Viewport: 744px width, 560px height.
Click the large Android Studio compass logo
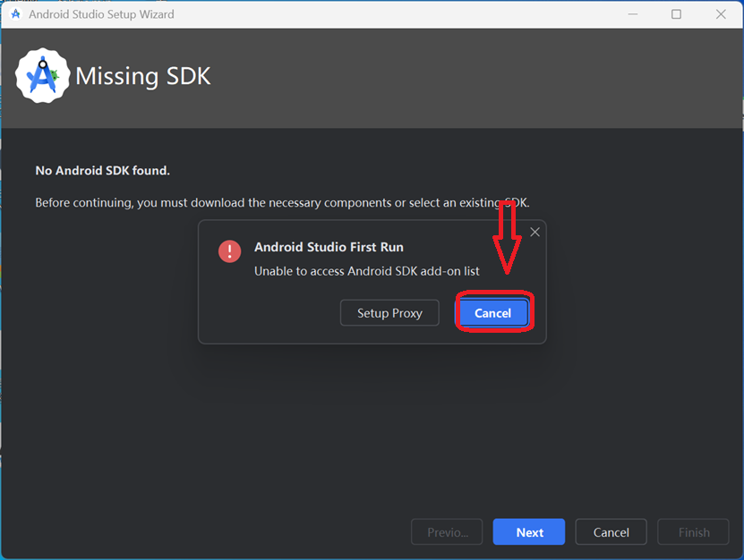click(x=43, y=76)
